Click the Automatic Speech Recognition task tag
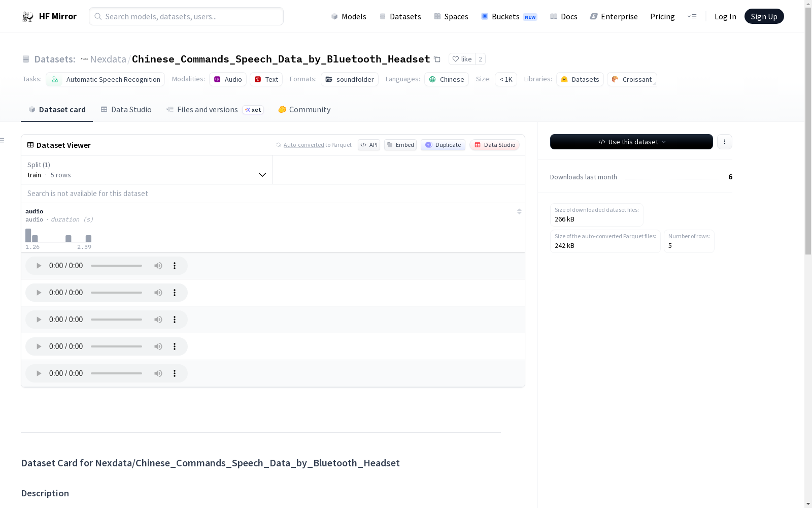The width and height of the screenshot is (812, 508). [x=105, y=79]
